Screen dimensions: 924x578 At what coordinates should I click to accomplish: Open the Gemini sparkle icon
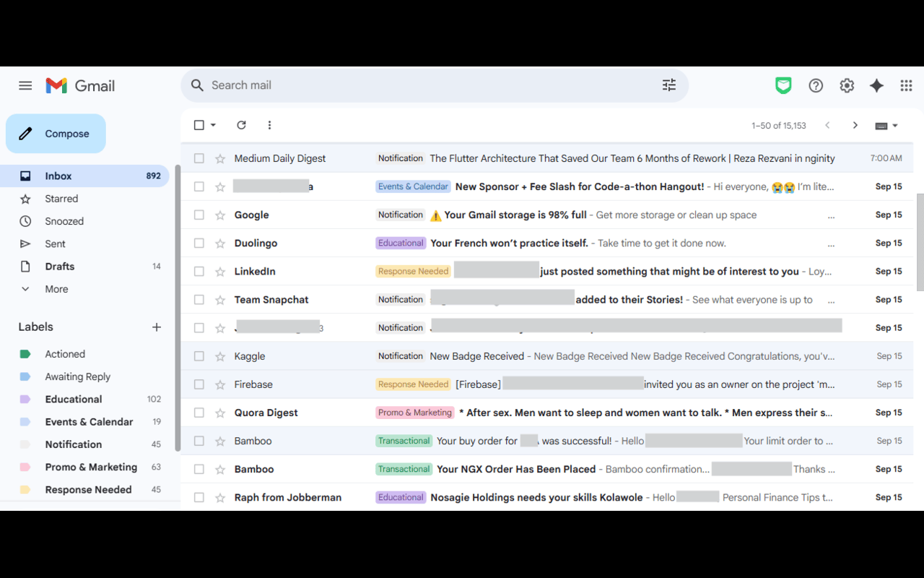point(876,85)
